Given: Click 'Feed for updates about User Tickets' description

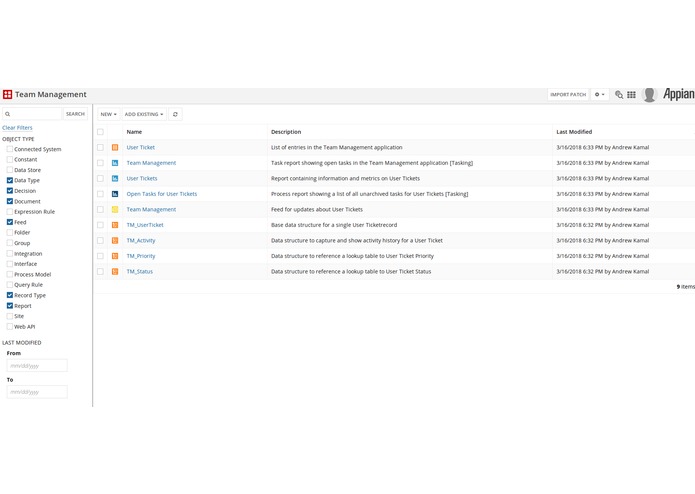Looking at the screenshot, I should click(317, 210).
